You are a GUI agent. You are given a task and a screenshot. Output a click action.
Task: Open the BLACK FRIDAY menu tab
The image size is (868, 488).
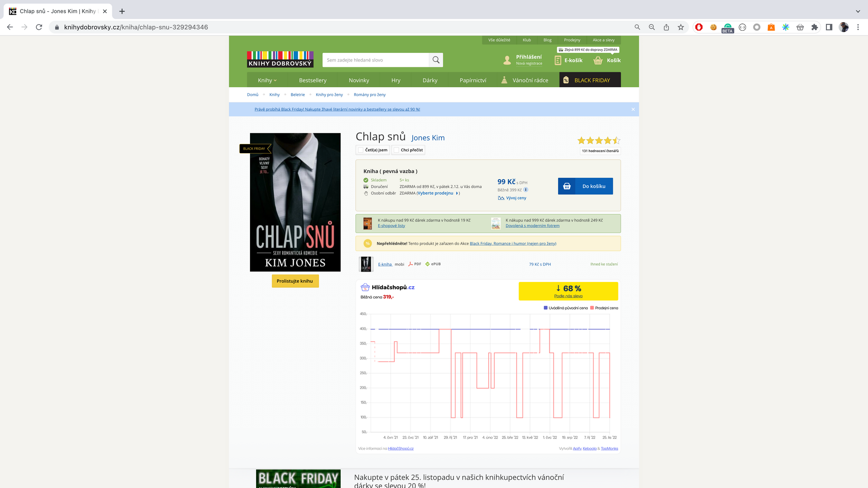(x=589, y=80)
